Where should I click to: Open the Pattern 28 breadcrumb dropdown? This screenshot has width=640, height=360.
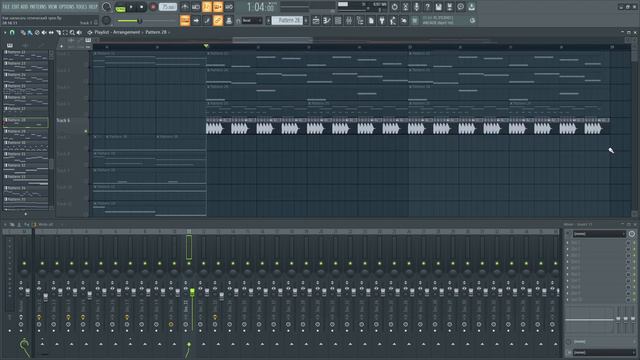pos(156,32)
